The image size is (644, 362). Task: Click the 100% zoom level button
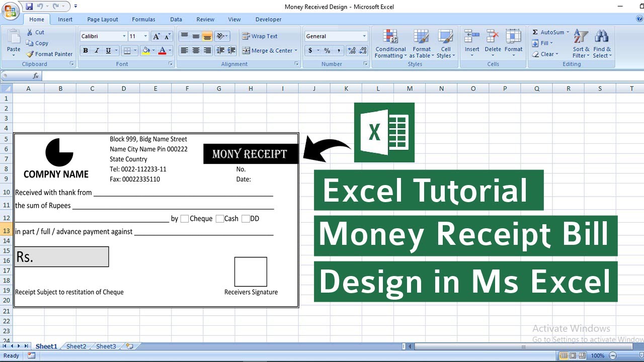[598, 356]
